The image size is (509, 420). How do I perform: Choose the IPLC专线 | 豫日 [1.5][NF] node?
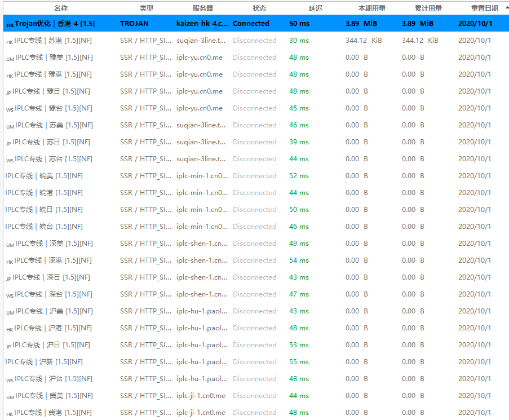tap(256, 91)
